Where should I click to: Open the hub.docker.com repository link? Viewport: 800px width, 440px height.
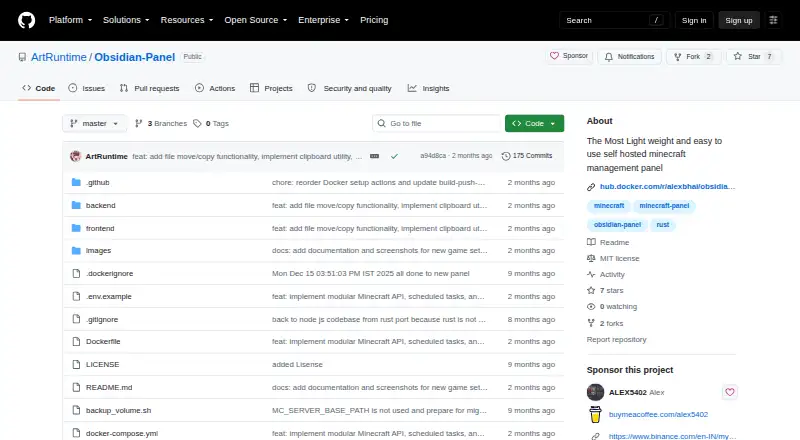(x=667, y=186)
